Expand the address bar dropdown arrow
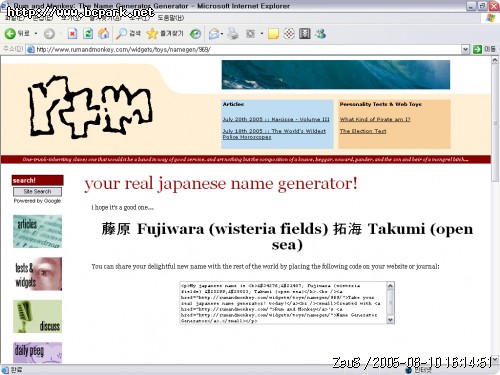Screen dimensions: 500x375 (465, 50)
